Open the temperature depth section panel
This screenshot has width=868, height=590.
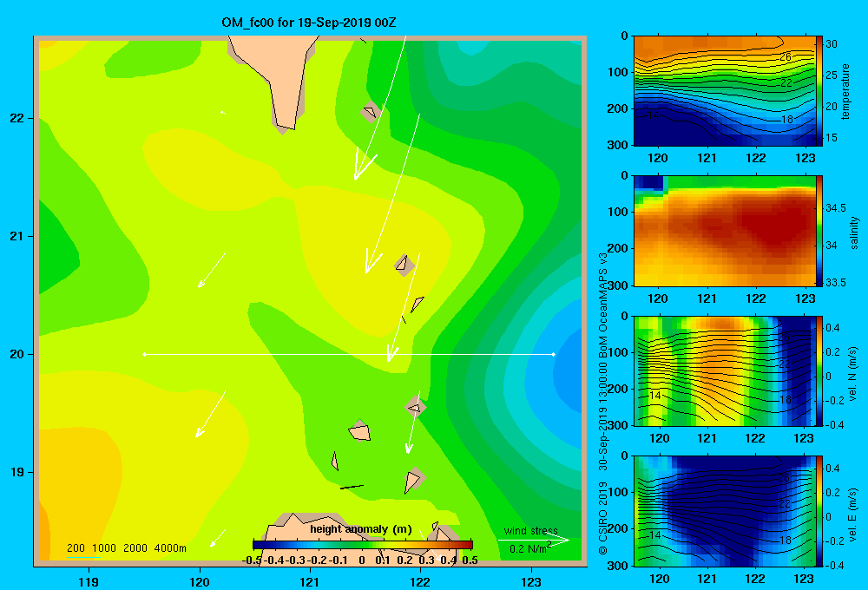[x=724, y=91]
